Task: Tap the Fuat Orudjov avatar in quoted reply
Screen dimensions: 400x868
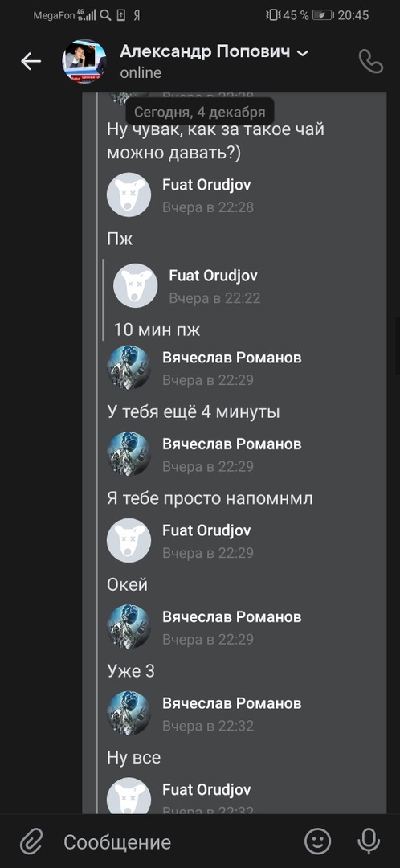Action: click(136, 285)
